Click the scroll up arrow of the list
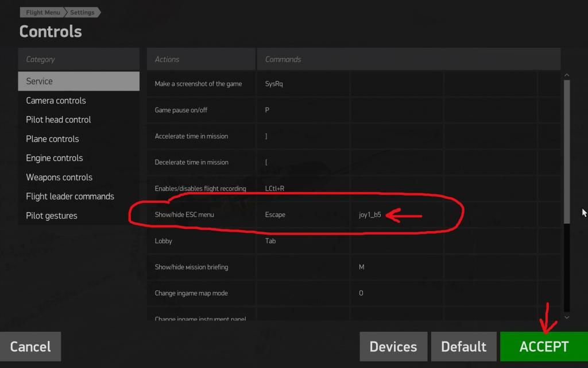 [567, 75]
